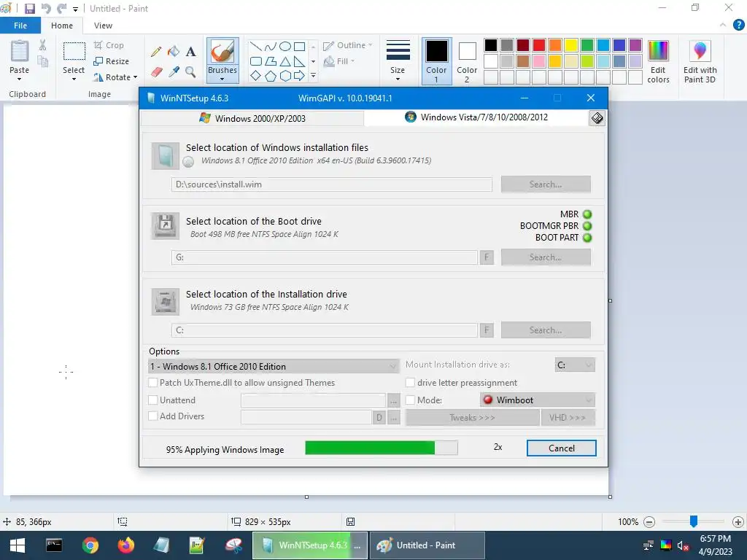Open the Paint File menu
The image size is (747, 560).
(x=20, y=26)
